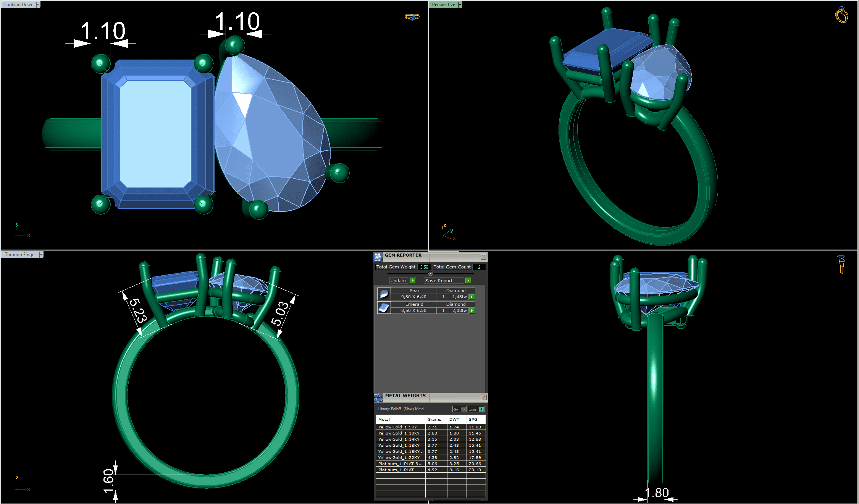The width and height of the screenshot is (859, 504).
Task: Click ring view icon in Perspective viewport
Action: pyautogui.click(x=841, y=15)
